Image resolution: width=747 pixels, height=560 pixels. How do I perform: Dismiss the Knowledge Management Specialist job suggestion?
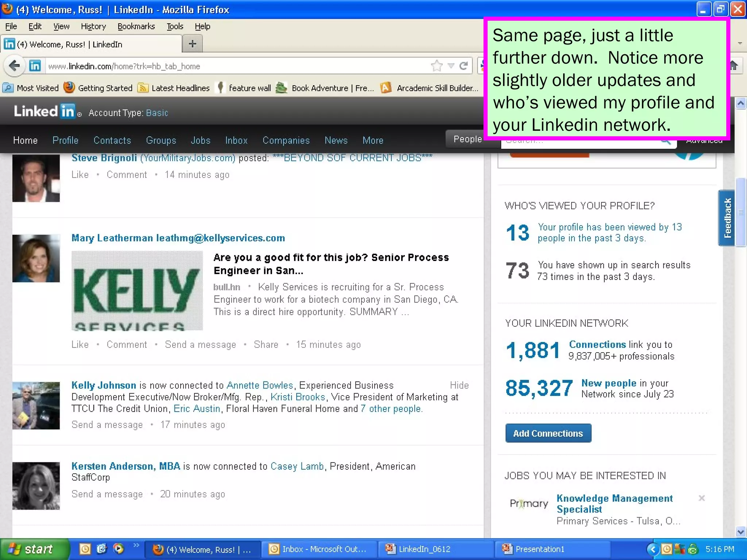click(701, 498)
